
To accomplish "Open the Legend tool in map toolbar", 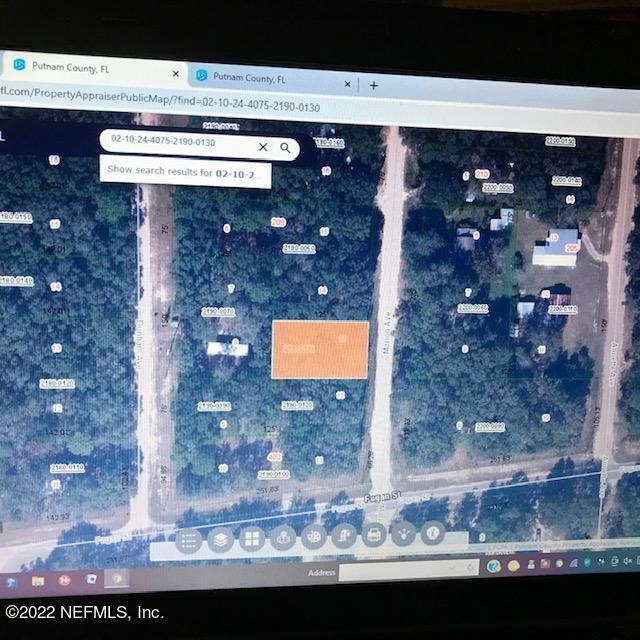I will [x=188, y=541].
